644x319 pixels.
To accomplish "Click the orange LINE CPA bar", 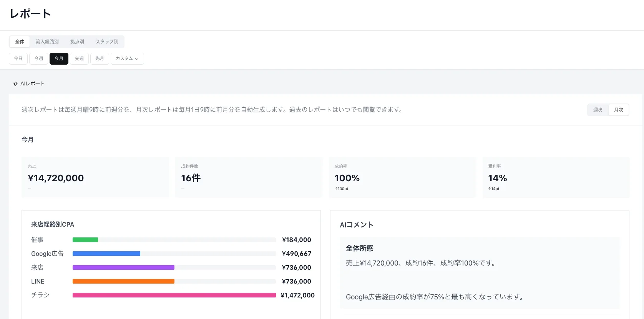I will pos(123,281).
